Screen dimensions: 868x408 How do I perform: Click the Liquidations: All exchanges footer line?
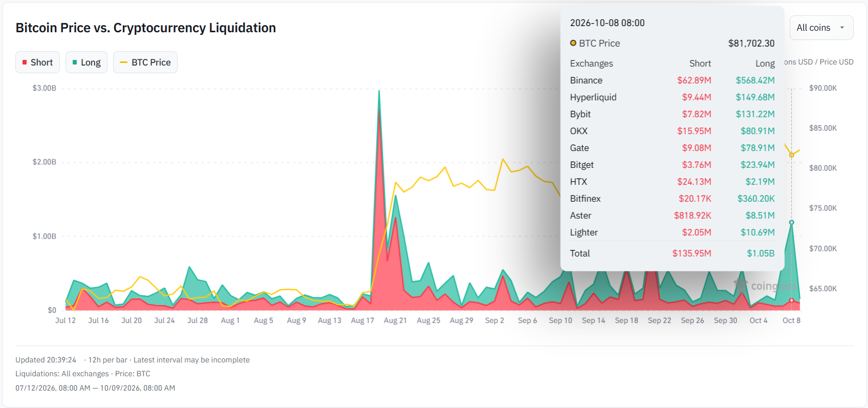83,374
